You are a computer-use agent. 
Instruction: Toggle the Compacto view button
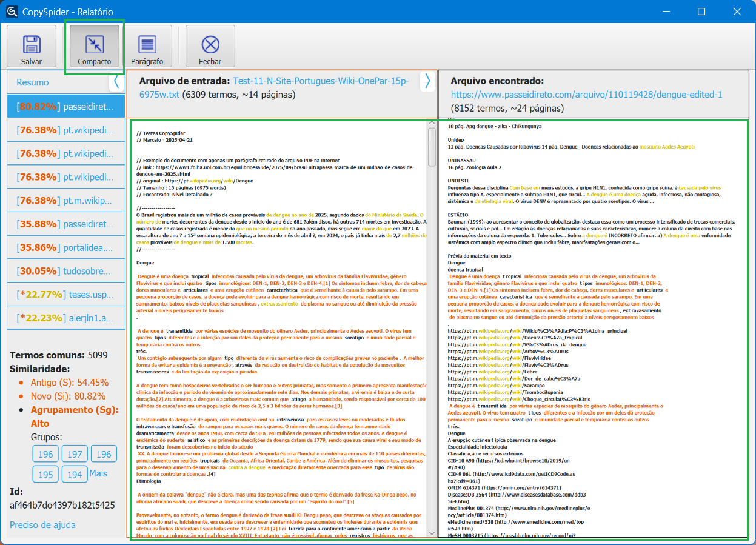coord(94,45)
